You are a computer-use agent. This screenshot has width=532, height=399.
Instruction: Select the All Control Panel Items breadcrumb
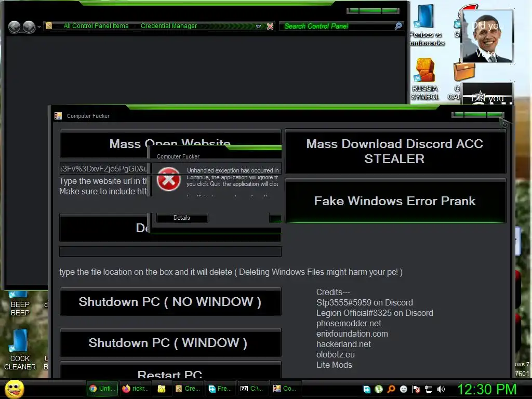[96, 26]
